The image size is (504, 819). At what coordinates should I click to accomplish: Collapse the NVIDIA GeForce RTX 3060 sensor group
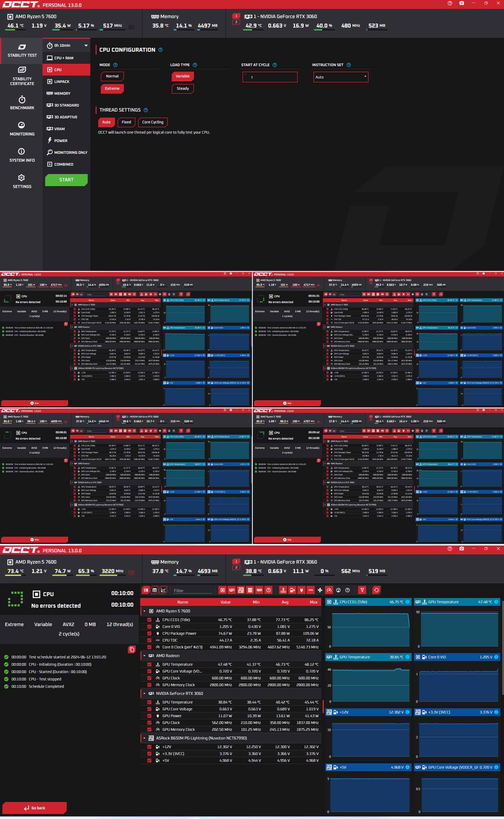coord(144,693)
